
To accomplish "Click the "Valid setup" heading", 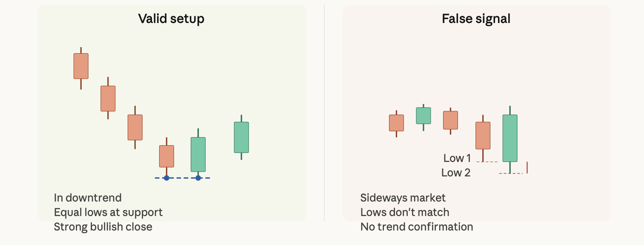I will coord(171,19).
